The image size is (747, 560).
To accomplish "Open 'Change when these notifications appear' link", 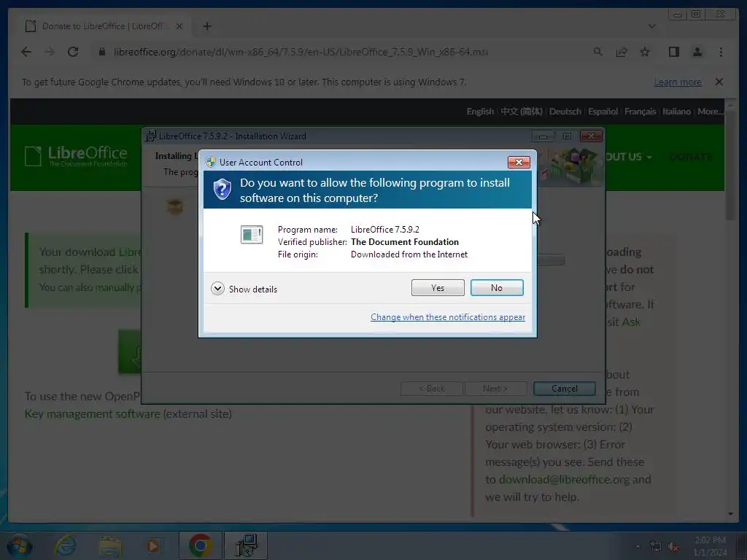I will [448, 317].
